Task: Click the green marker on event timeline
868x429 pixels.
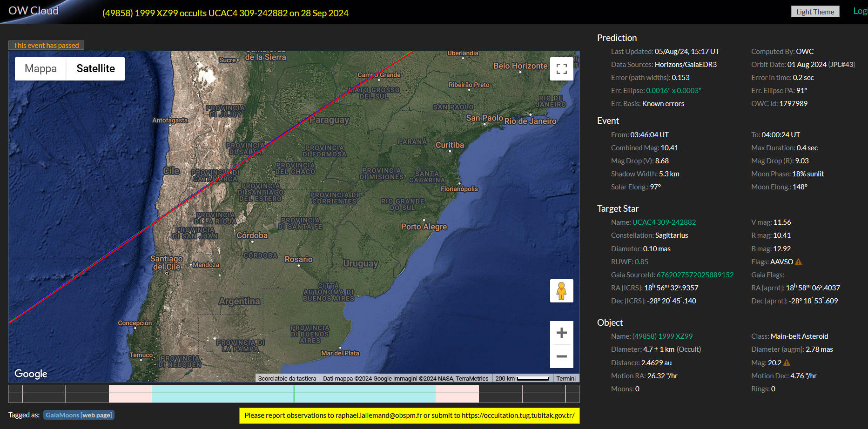Action: pyautogui.click(x=294, y=394)
